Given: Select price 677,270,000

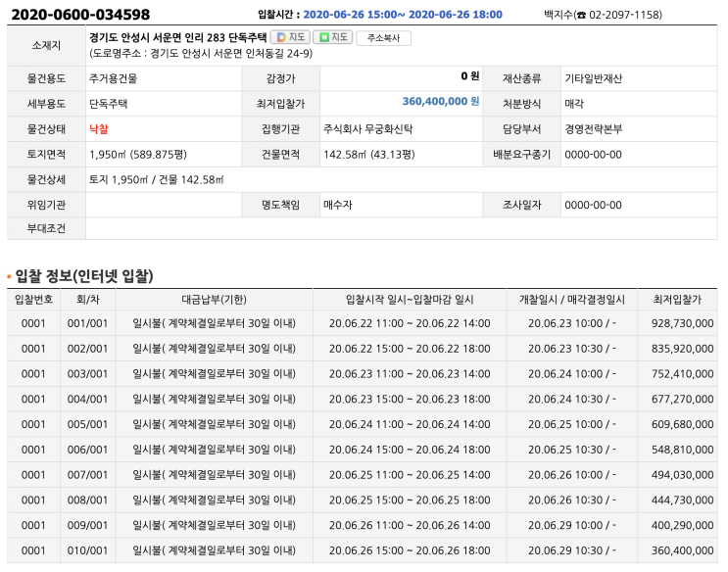Looking at the screenshot, I should (683, 400).
